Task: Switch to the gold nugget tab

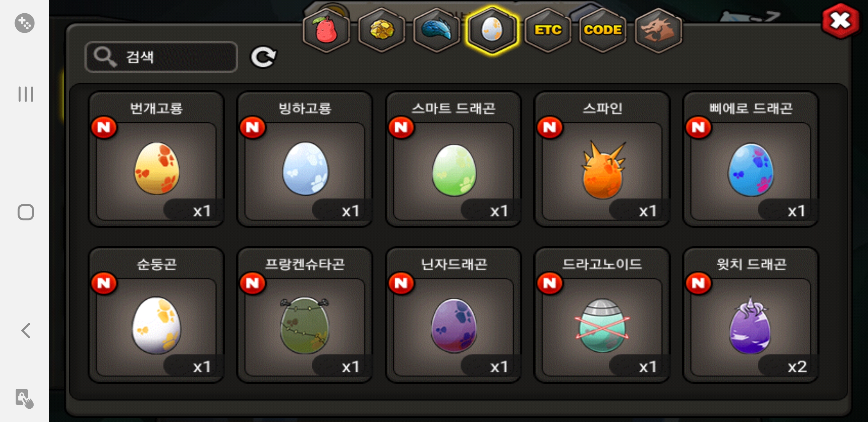Action: click(x=382, y=30)
